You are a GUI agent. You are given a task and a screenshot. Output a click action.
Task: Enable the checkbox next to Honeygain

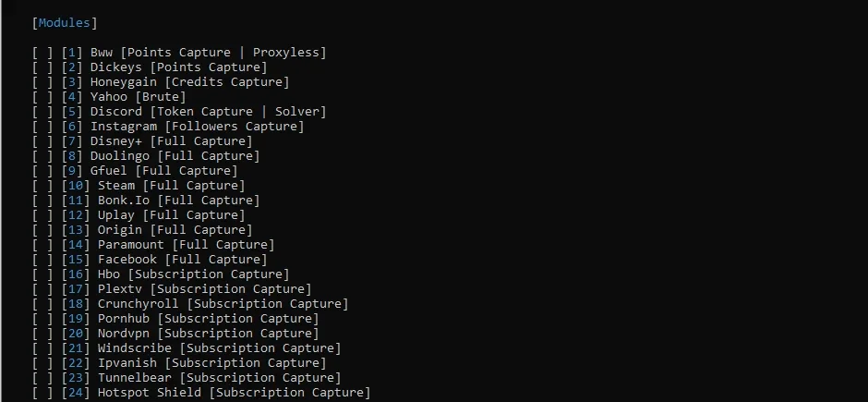(x=42, y=82)
